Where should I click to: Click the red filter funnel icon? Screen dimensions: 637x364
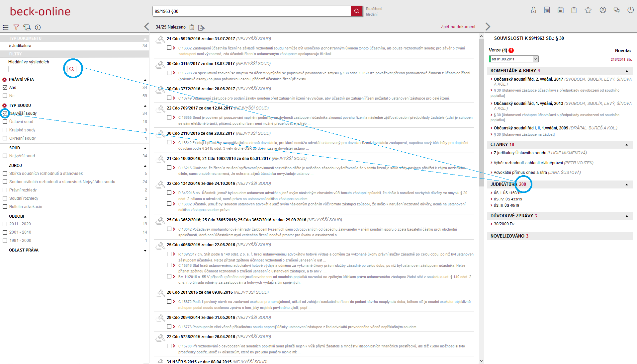pos(16,27)
